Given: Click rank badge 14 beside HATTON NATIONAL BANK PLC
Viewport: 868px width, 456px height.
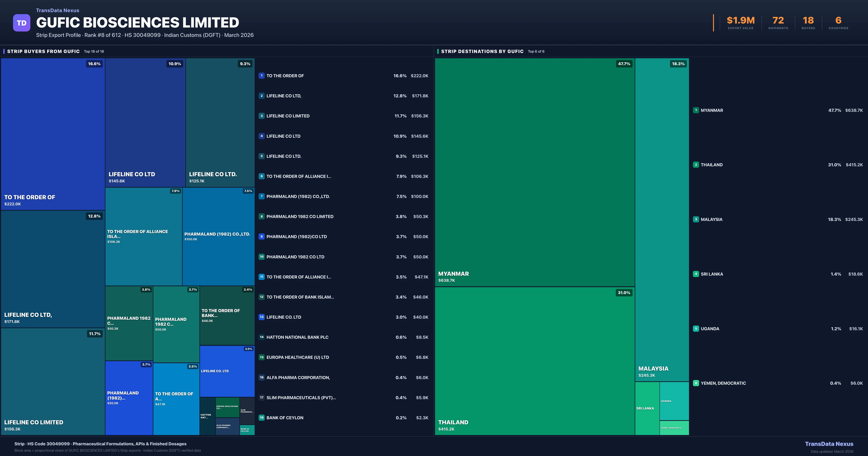Looking at the screenshot, I should coord(261,337).
